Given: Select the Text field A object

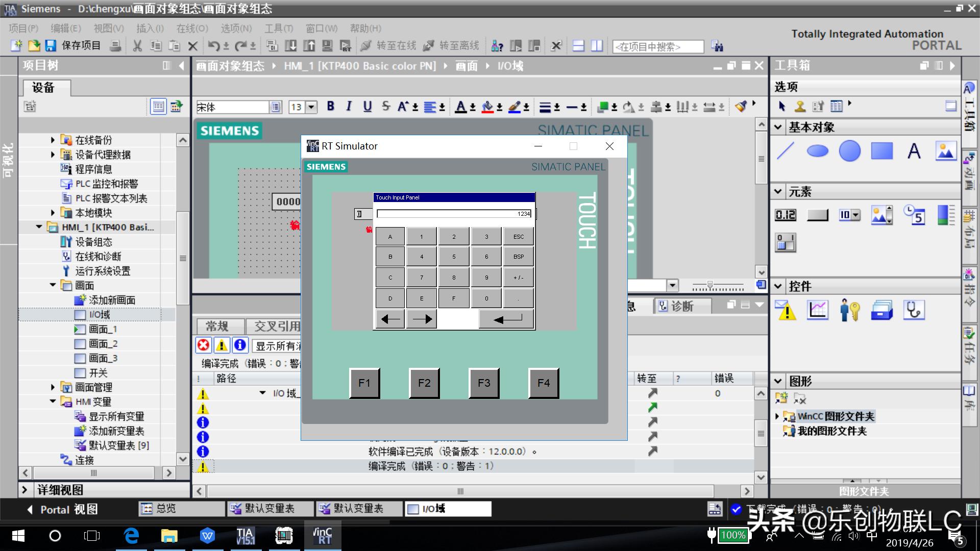Looking at the screenshot, I should [x=914, y=151].
